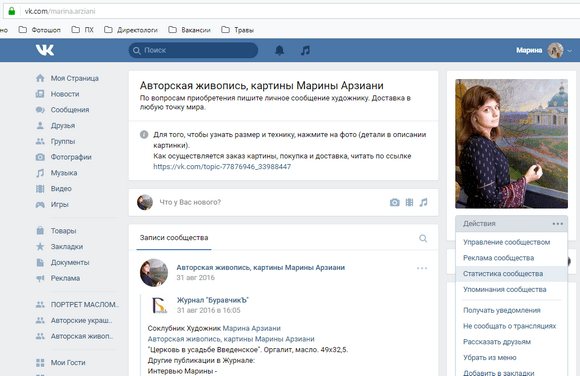Open Журнал "БуравчикЪ" link
This screenshot has width=580, height=376.
click(213, 300)
